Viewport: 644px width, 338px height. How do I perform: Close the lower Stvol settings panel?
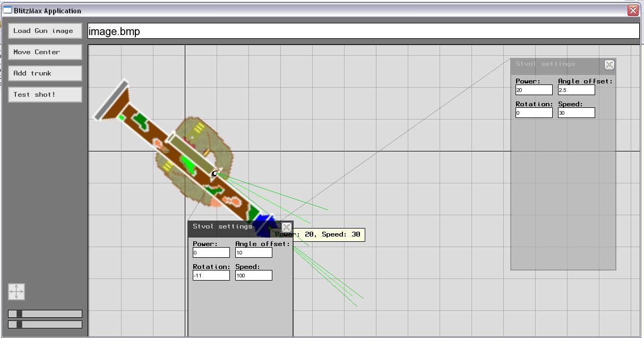pos(286,227)
